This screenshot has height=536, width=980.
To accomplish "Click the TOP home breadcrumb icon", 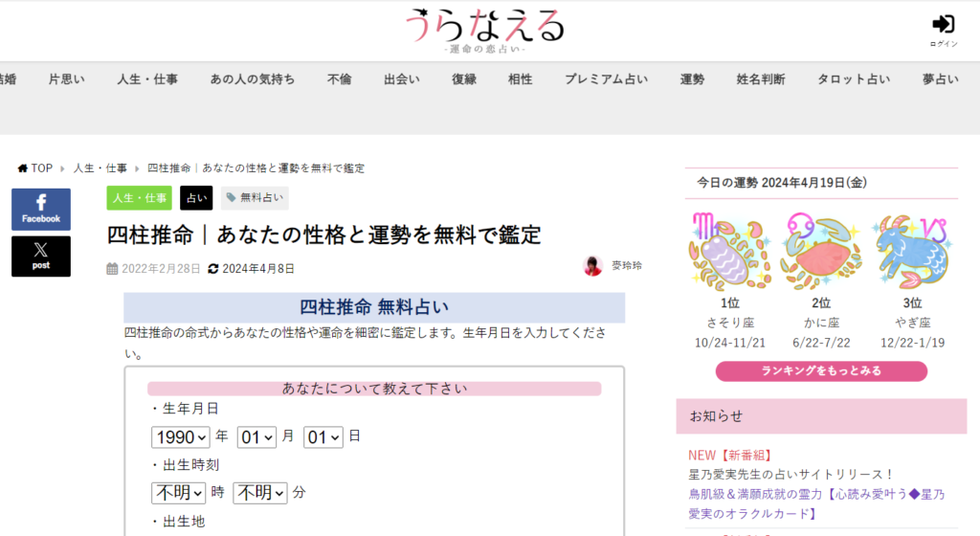I will pyautogui.click(x=24, y=168).
